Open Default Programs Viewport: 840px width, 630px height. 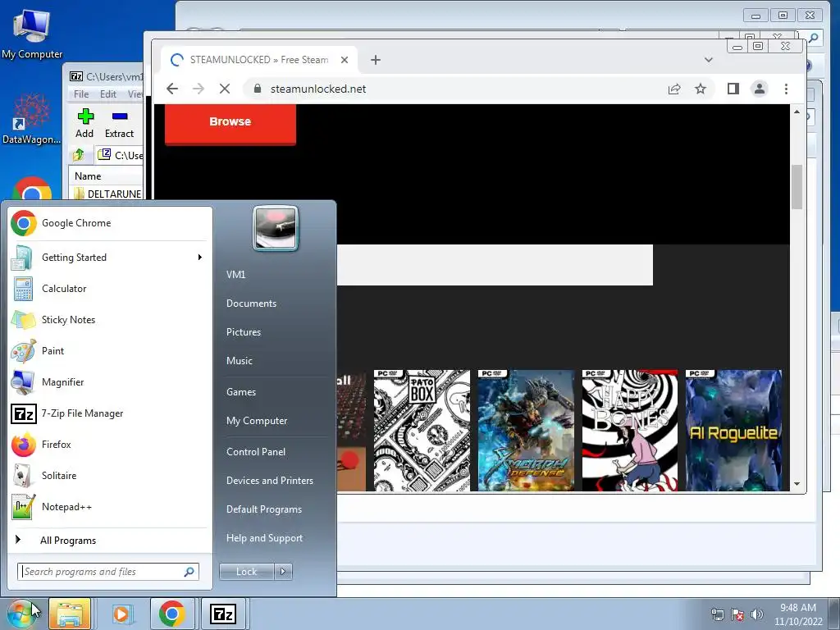[x=264, y=509]
